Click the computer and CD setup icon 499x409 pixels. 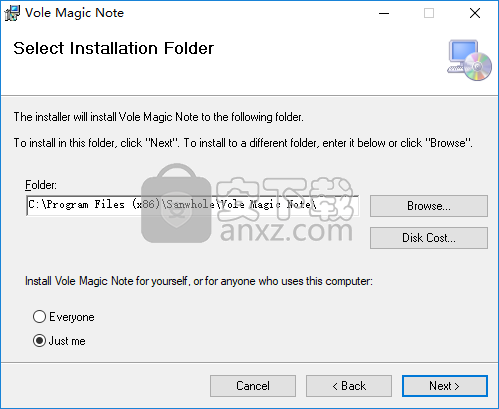(x=469, y=60)
